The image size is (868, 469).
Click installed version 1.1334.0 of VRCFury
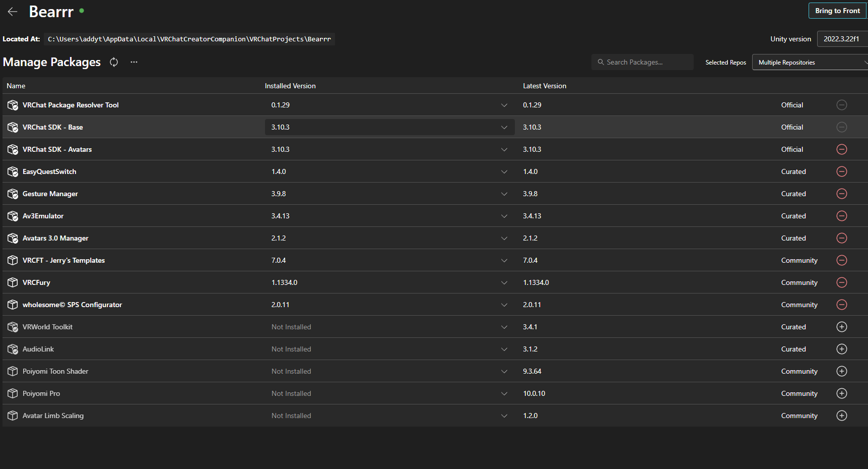click(x=284, y=282)
